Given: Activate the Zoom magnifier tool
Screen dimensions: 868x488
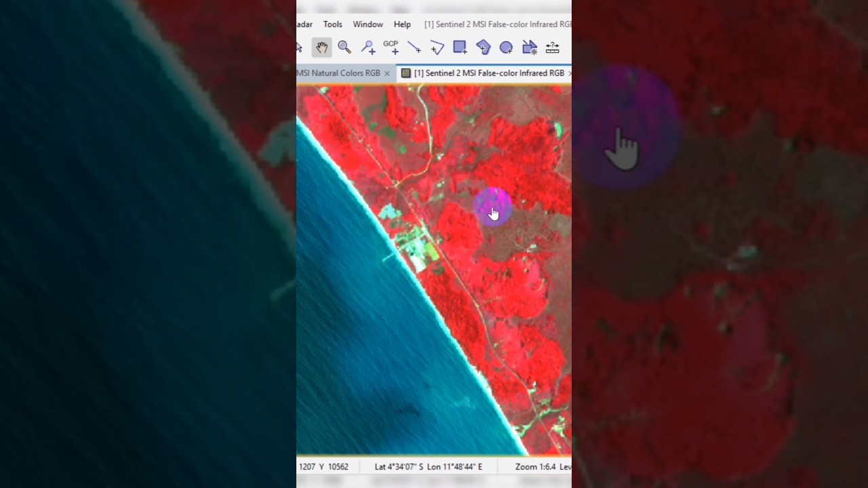Looking at the screenshot, I should tap(344, 47).
